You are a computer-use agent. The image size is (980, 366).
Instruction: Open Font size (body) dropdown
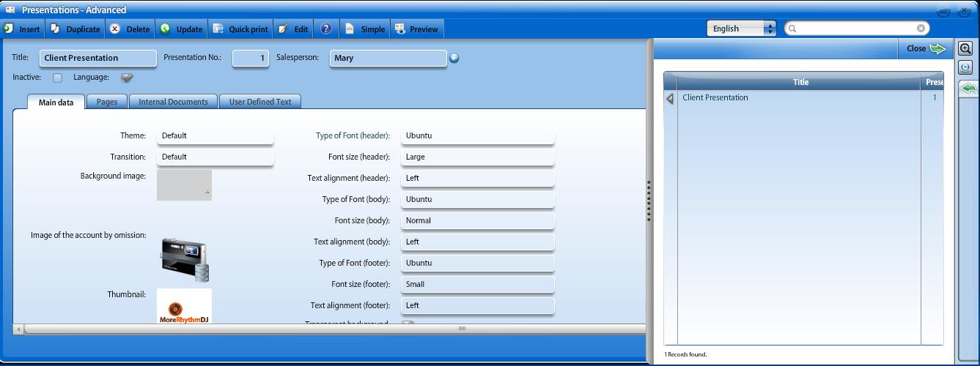(x=477, y=220)
